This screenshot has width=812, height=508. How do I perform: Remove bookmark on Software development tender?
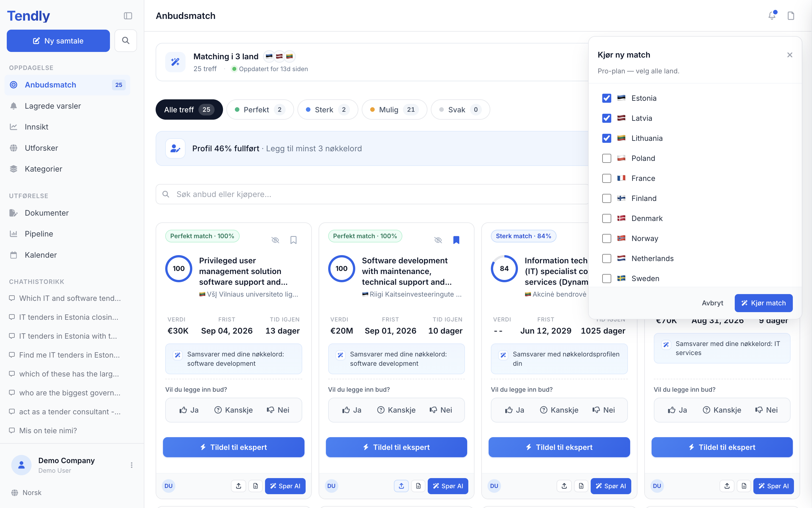tap(456, 240)
